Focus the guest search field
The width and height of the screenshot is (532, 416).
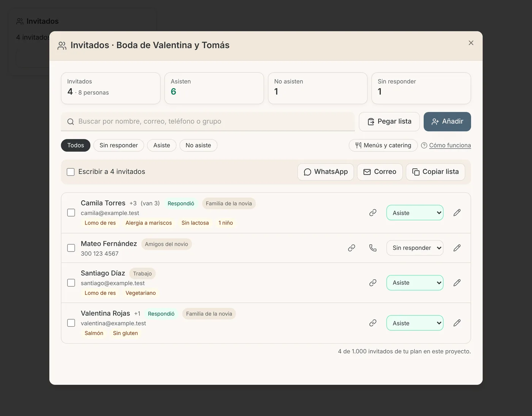point(208,122)
